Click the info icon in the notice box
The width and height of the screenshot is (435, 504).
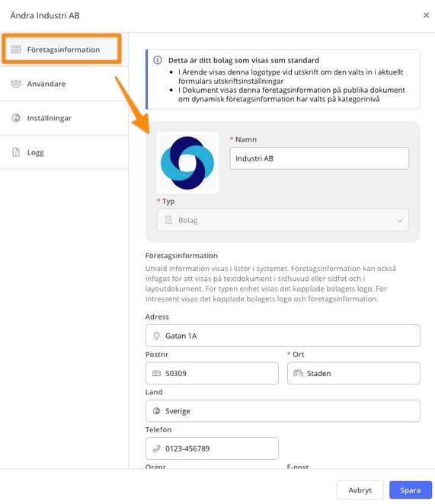click(158, 60)
